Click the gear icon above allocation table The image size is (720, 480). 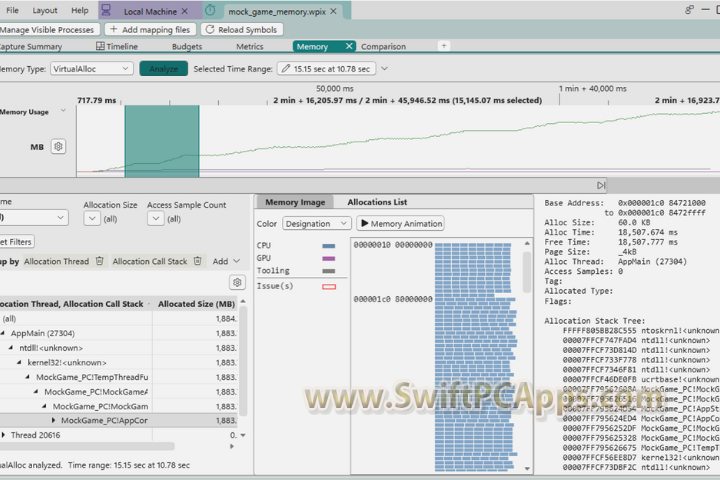click(237, 283)
